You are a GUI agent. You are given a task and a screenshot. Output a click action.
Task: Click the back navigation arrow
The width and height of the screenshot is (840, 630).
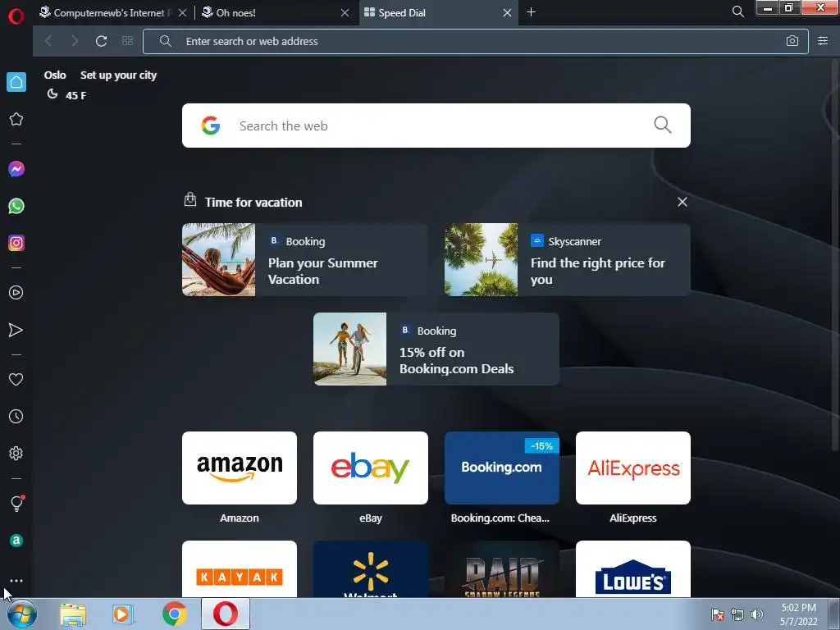48,41
